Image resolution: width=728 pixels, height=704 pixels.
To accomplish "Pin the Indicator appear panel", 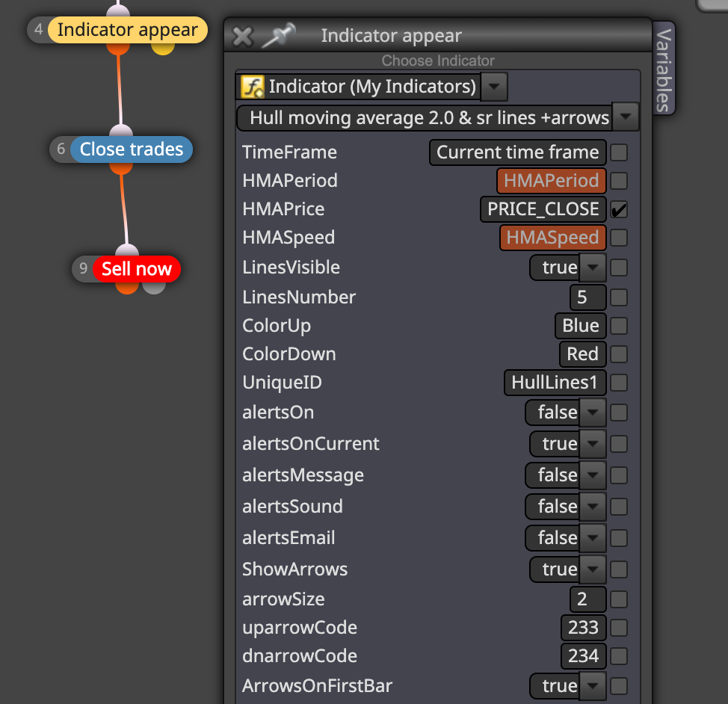I will coord(279,35).
